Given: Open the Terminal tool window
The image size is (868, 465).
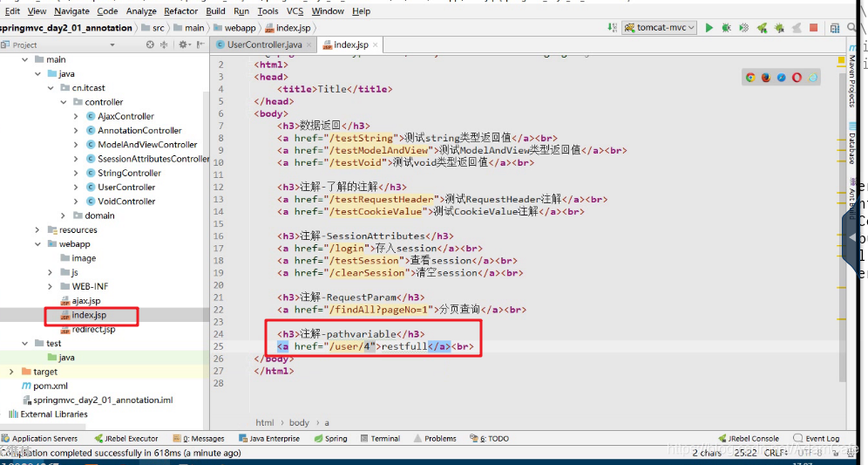Looking at the screenshot, I should click(380, 439).
